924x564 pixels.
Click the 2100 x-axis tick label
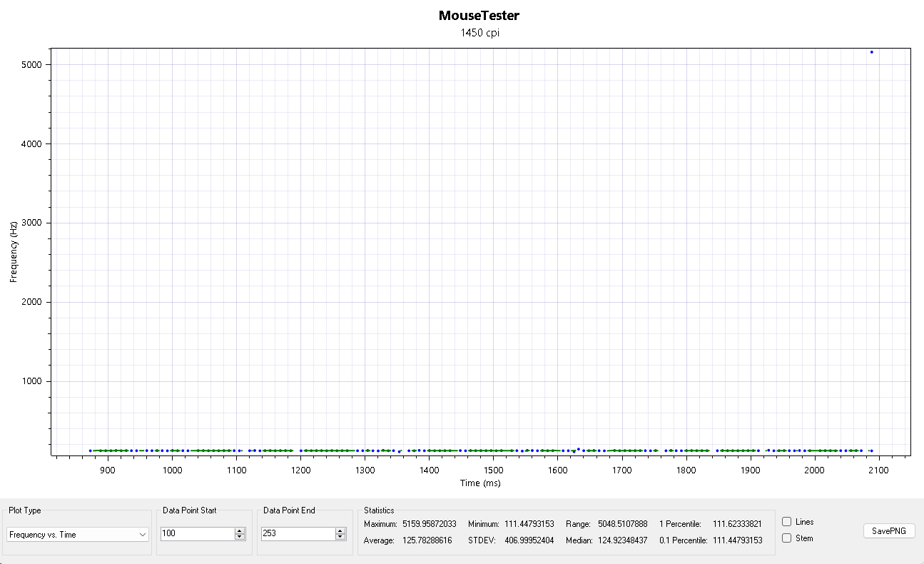pyautogui.click(x=878, y=470)
